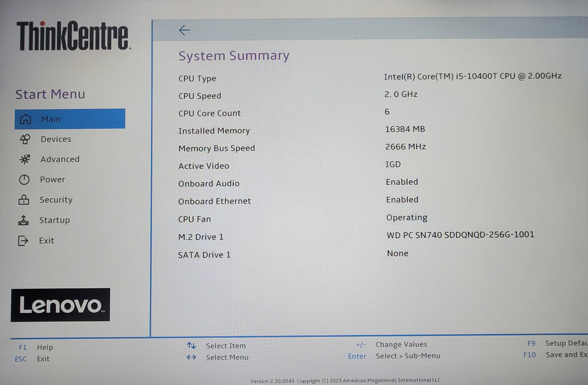Image resolution: width=588 pixels, height=385 pixels.
Task: Select the SATA Drive 1 label
Action: (204, 255)
